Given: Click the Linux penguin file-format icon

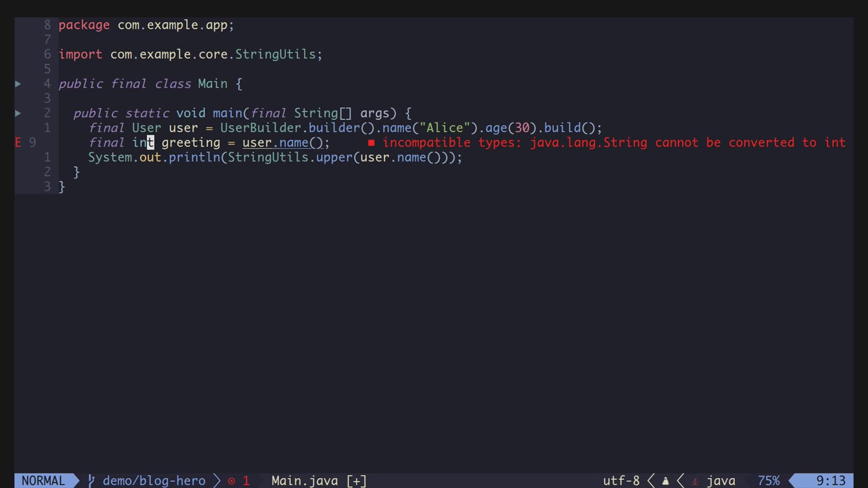Looking at the screenshot, I should click(x=666, y=481).
